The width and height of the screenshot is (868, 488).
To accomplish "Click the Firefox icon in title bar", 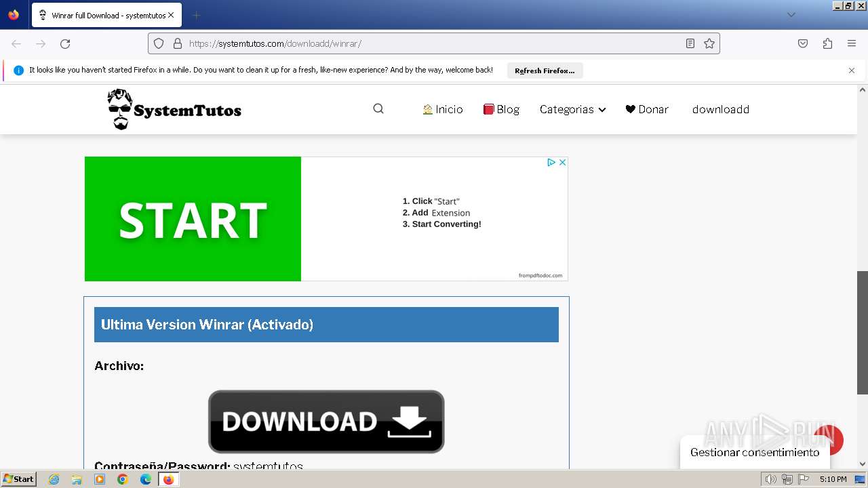I will (x=14, y=14).
